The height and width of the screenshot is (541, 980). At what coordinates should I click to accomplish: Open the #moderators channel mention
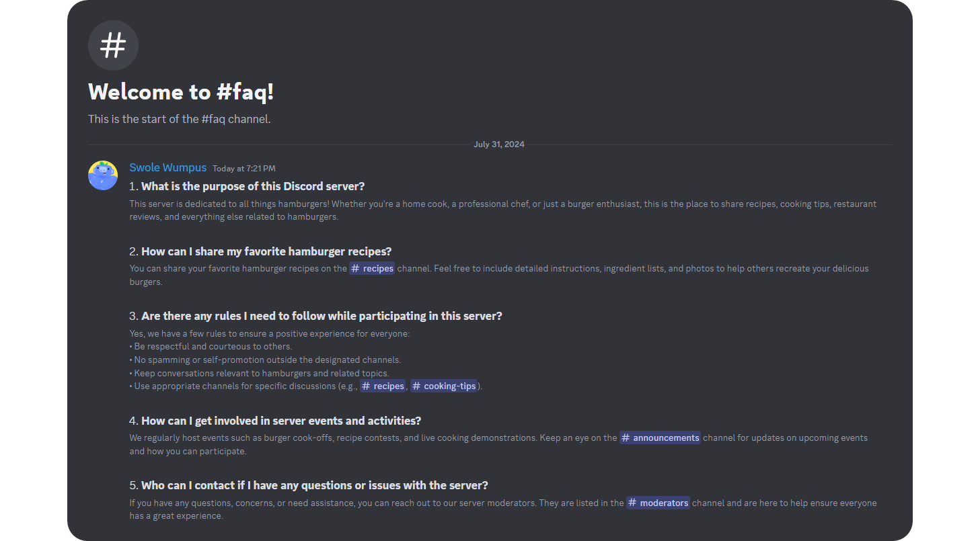(657, 502)
